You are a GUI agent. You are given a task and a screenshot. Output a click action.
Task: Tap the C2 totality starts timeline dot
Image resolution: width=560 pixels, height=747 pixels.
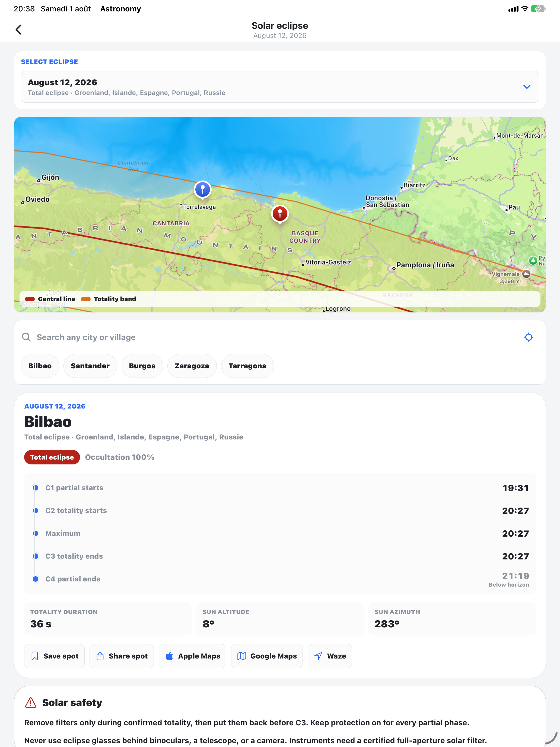coord(36,511)
